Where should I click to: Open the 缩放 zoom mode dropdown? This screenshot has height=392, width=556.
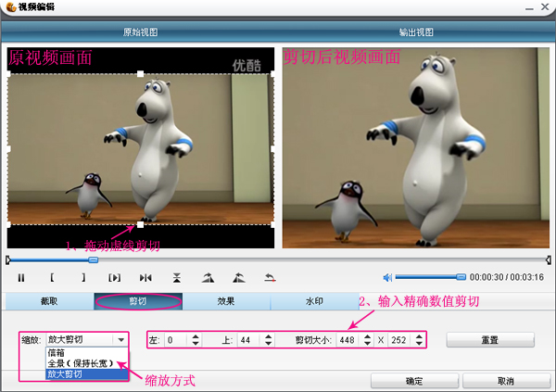[x=120, y=340]
